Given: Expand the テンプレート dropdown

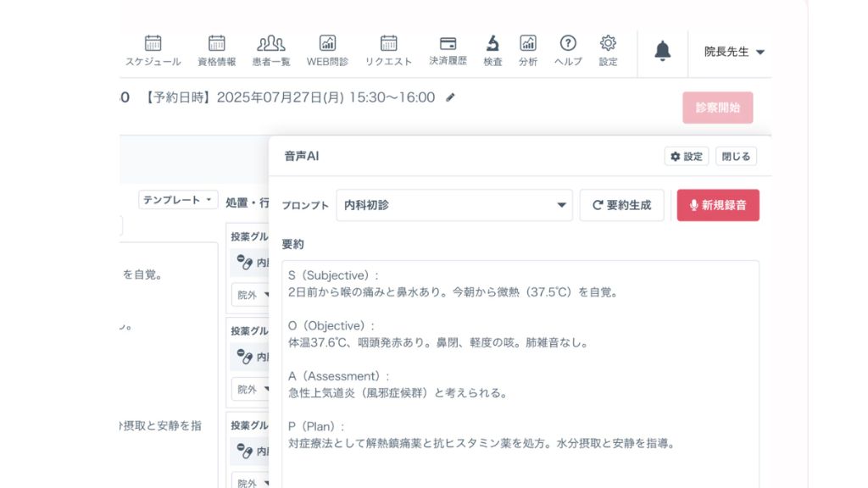Looking at the screenshot, I should click(x=178, y=200).
